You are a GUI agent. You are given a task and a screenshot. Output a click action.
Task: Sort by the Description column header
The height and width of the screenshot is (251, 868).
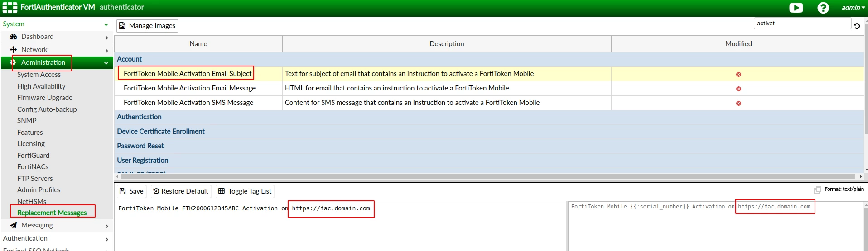[447, 44]
